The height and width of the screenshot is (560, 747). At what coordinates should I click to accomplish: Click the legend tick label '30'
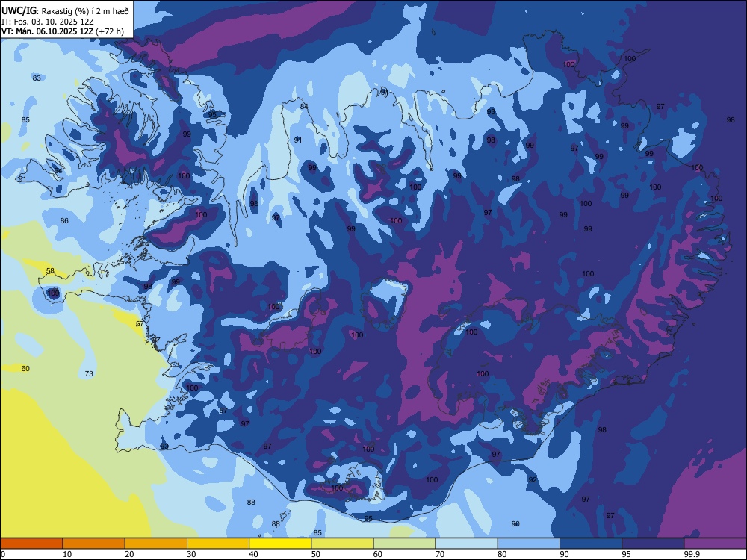coord(191,554)
